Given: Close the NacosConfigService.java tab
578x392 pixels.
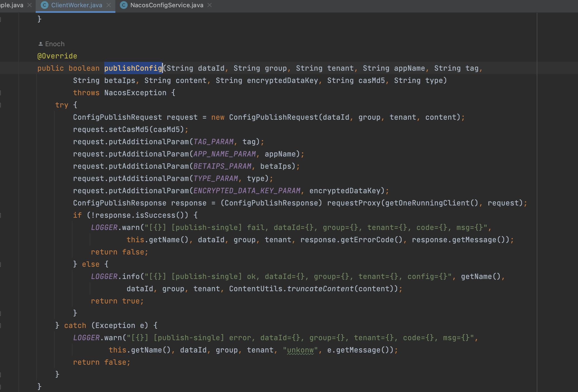Looking at the screenshot, I should (x=210, y=5).
